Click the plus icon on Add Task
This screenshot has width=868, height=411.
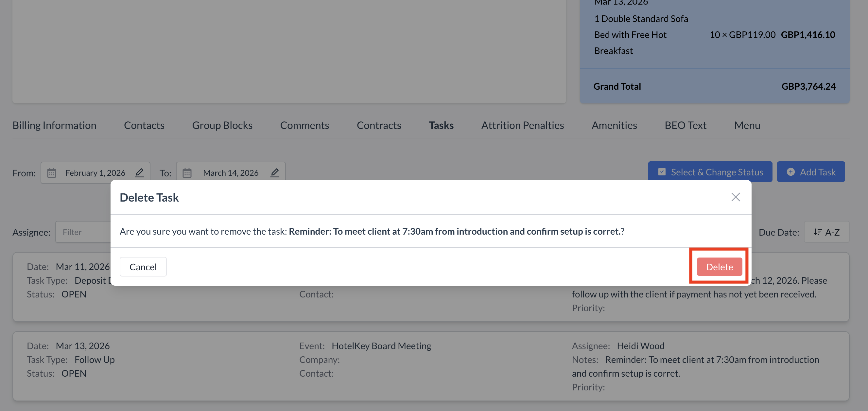coord(790,172)
